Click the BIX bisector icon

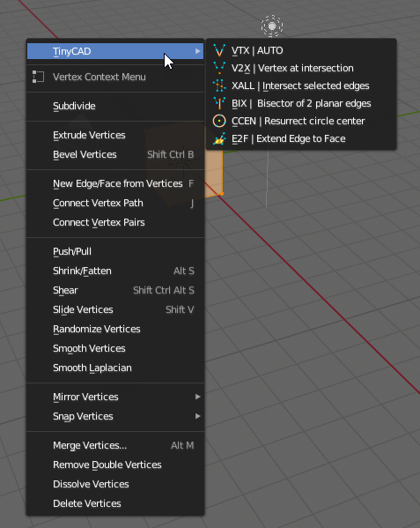(219, 103)
